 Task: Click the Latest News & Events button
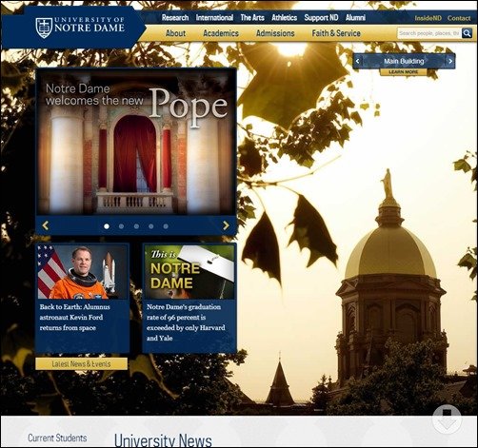tap(81, 364)
